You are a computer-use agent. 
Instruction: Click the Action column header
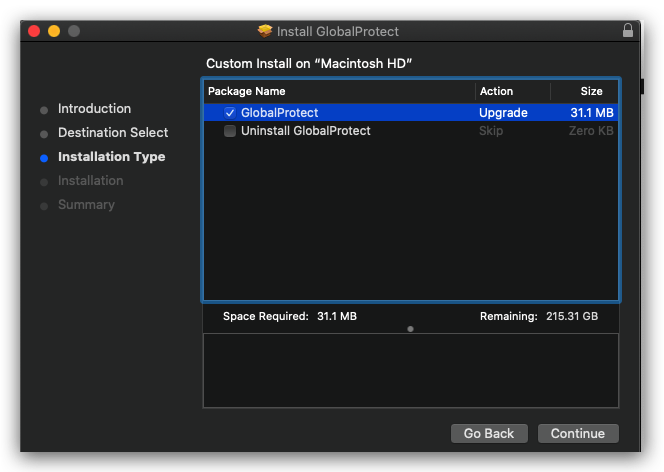(496, 91)
